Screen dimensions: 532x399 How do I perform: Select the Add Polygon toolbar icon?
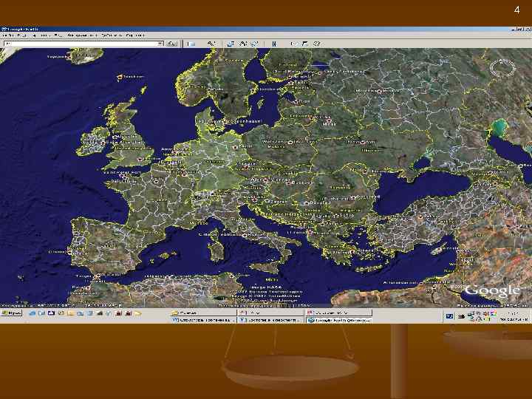231,44
